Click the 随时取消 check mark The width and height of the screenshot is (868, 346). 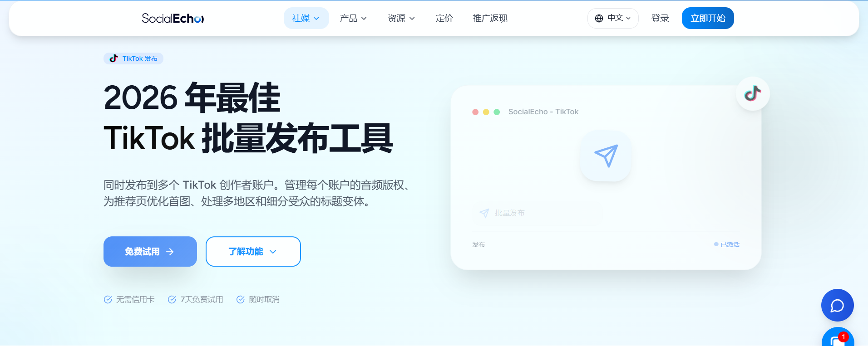[240, 299]
